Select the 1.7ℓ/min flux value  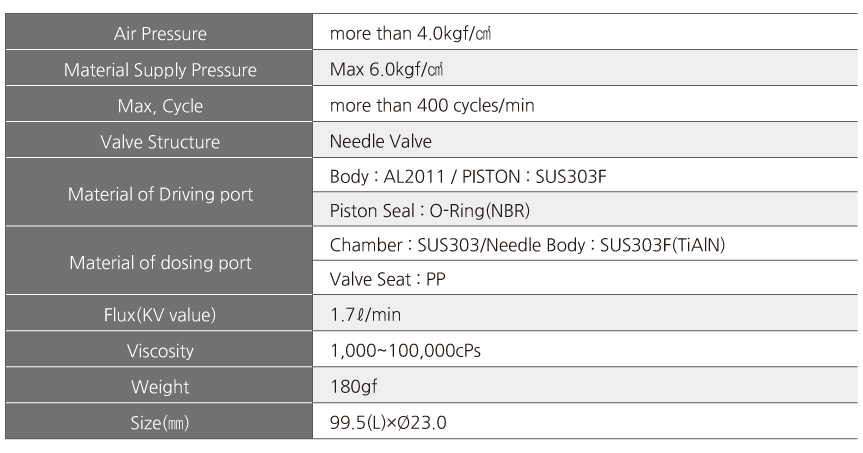[x=365, y=314]
